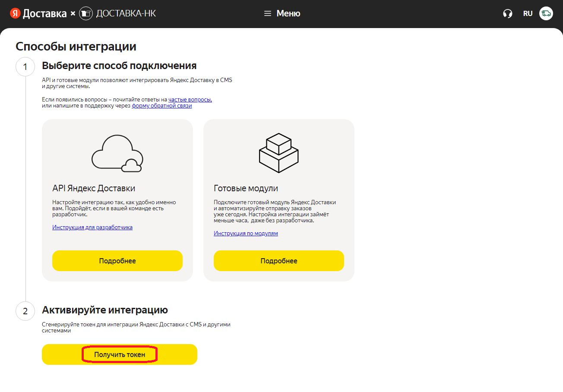
Task: Open Инструкция для разработчика link
Action: [x=92, y=227]
